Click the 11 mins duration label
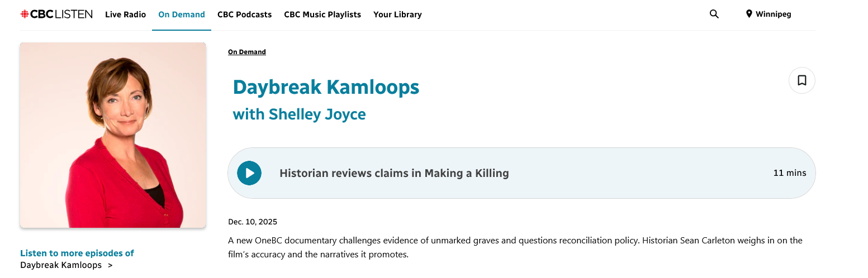868x278 pixels. pyautogui.click(x=789, y=173)
